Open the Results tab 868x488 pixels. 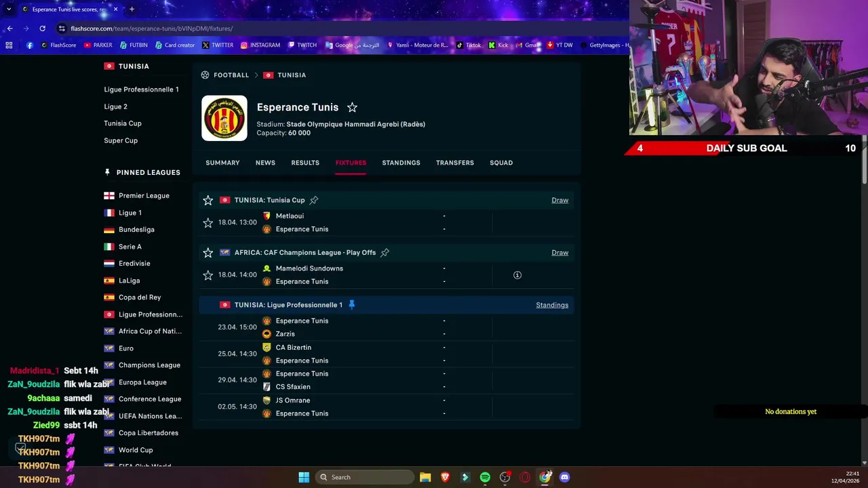pyautogui.click(x=305, y=163)
